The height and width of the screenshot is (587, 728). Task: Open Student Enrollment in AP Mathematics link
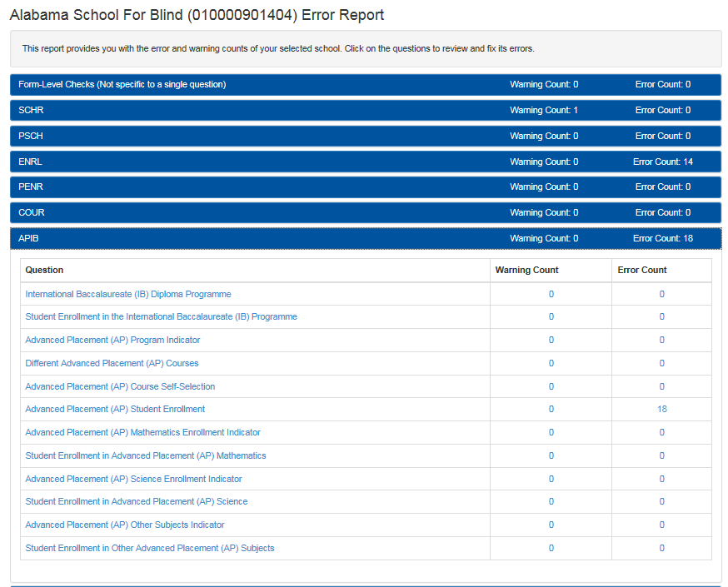146,455
